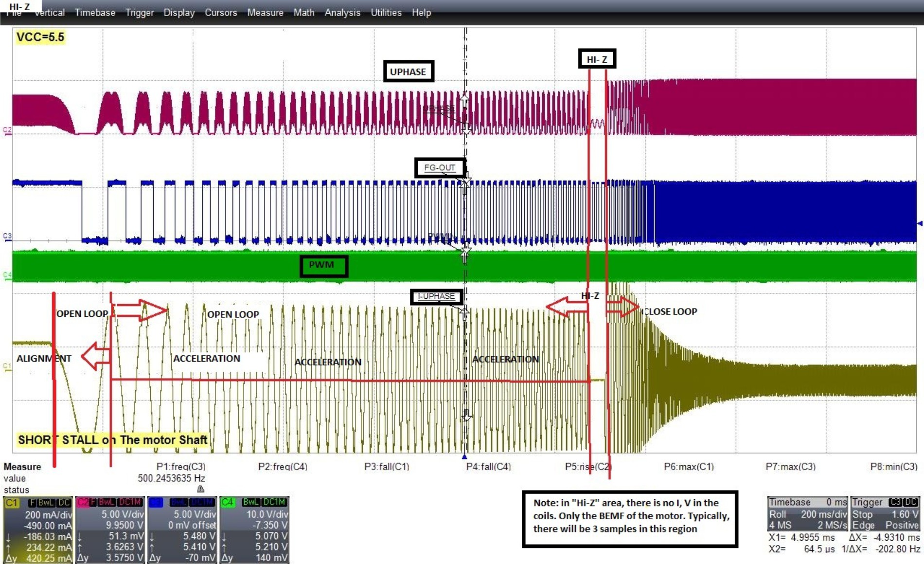Viewport: 924px width, 564px height.
Task: Click the trigger level arrow on right edge
Action: coord(919,223)
